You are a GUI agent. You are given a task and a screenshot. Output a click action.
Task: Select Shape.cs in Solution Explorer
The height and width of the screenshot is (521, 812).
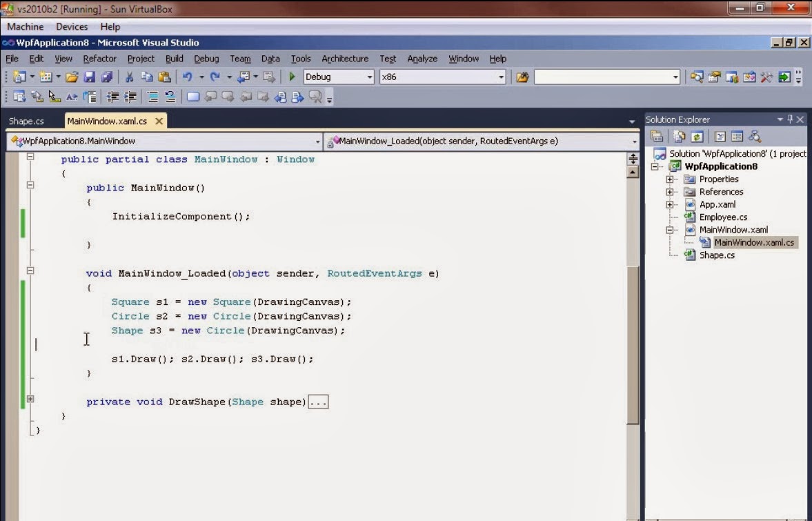pyautogui.click(x=717, y=255)
